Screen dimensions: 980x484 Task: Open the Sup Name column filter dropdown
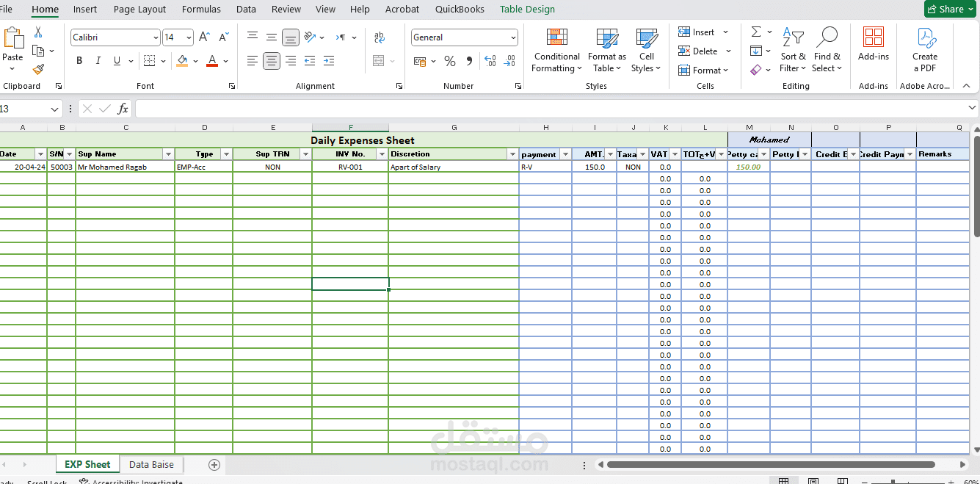pyautogui.click(x=168, y=154)
